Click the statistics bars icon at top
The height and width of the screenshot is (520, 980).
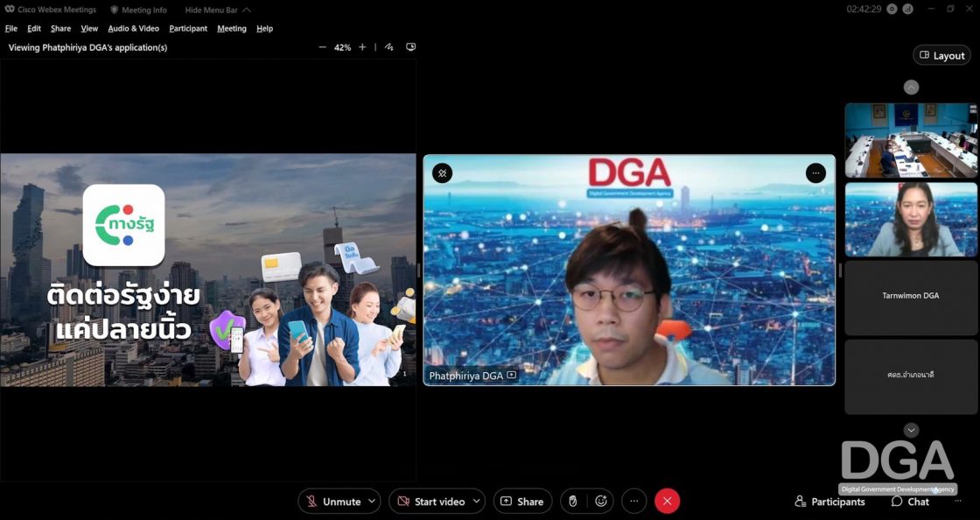coord(907,9)
